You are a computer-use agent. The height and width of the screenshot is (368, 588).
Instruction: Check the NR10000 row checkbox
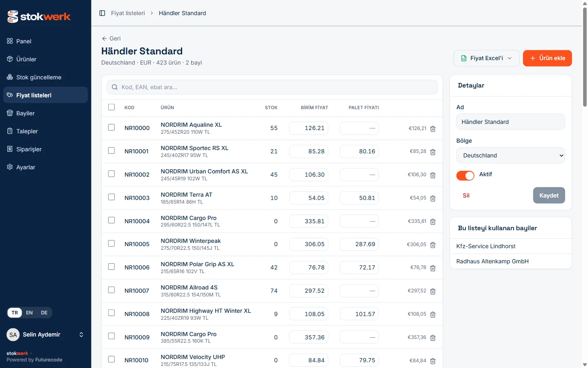click(111, 127)
